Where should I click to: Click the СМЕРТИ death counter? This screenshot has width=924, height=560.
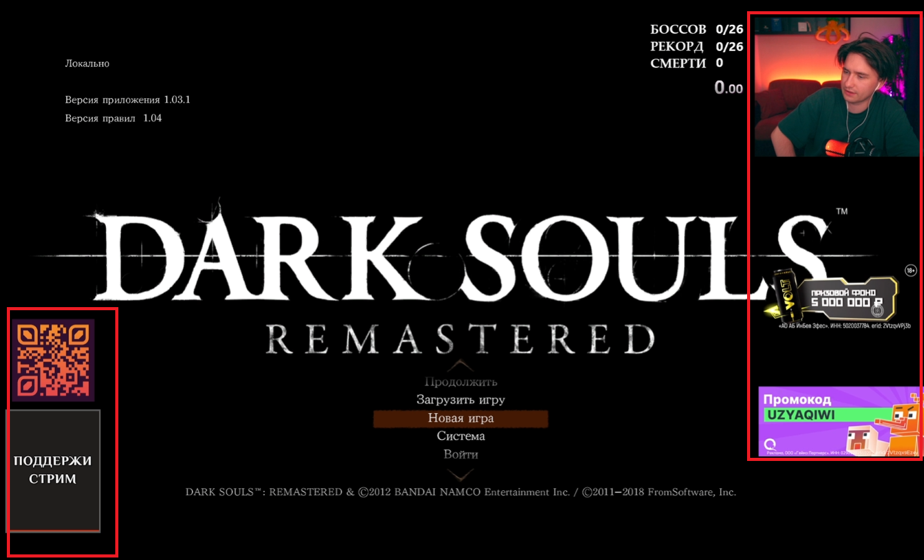point(687,63)
